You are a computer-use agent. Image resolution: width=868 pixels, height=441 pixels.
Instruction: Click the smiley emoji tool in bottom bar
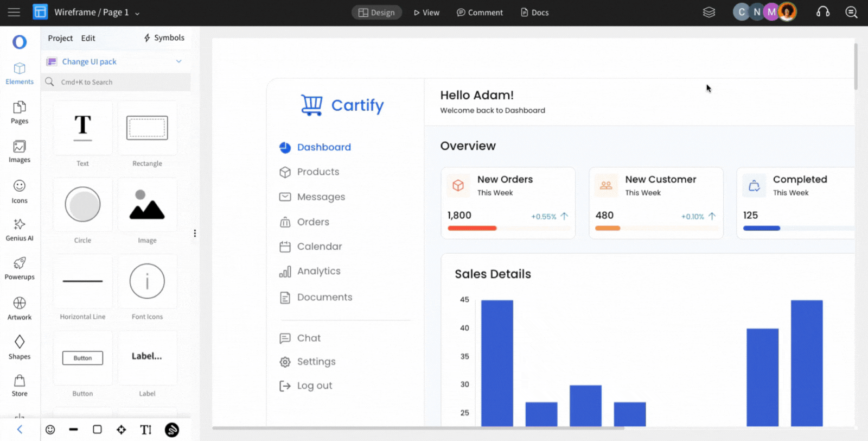[50, 430]
